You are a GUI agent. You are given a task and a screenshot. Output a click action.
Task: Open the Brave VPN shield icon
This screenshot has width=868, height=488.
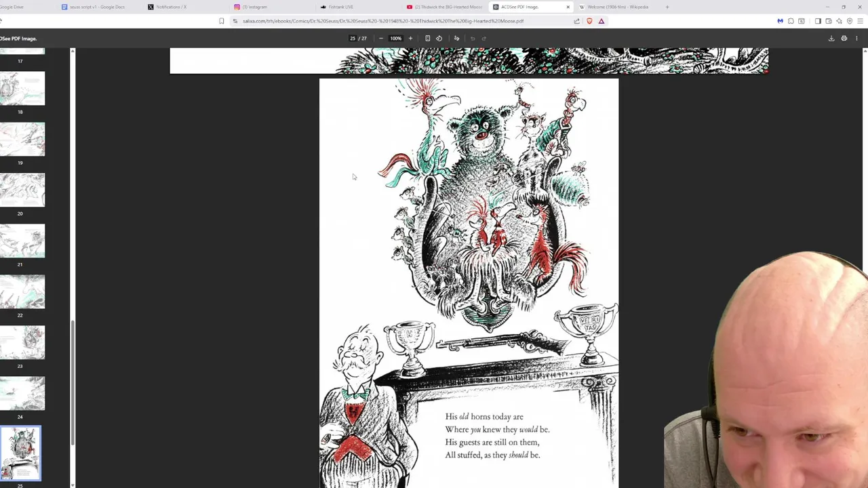(x=850, y=21)
